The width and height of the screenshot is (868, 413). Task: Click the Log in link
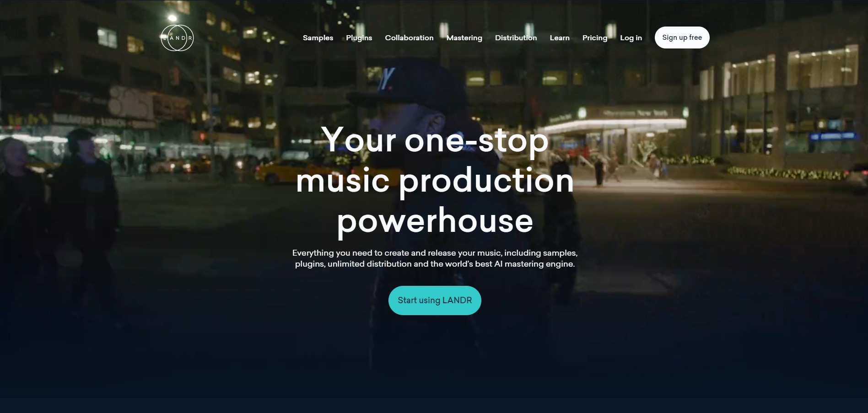click(x=631, y=38)
